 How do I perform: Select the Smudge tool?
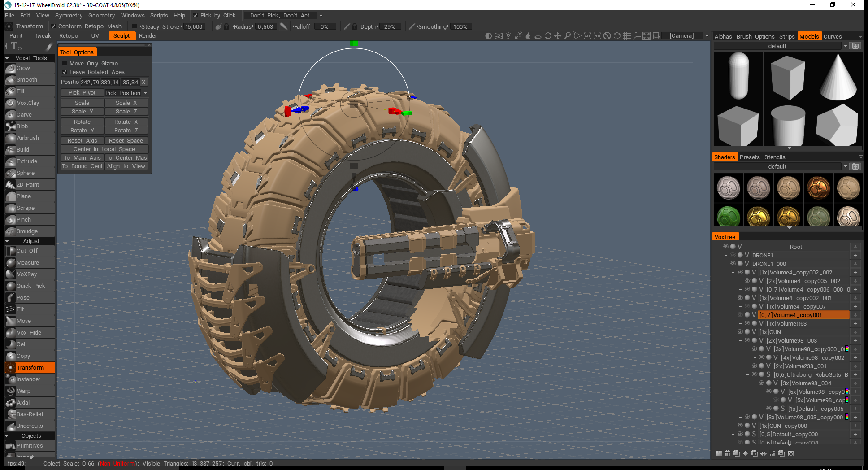pyautogui.click(x=27, y=231)
